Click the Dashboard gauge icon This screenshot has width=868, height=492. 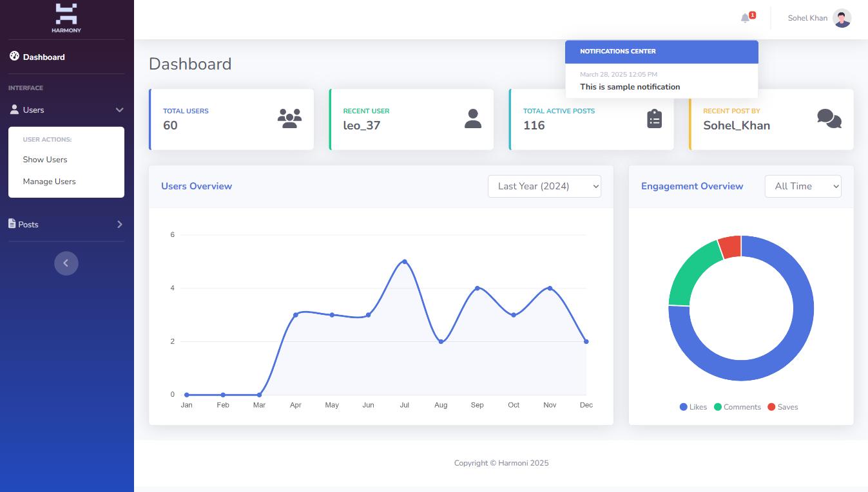tap(14, 57)
